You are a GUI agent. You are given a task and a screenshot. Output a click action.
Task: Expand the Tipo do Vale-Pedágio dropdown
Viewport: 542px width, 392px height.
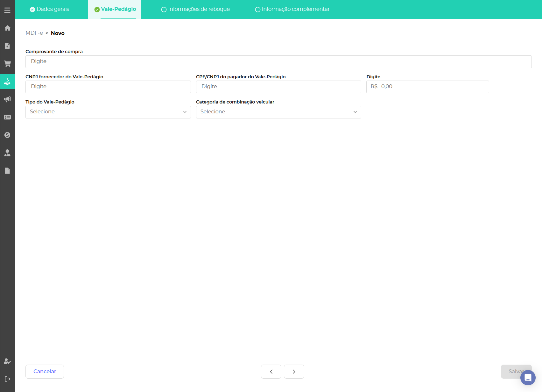[108, 112]
